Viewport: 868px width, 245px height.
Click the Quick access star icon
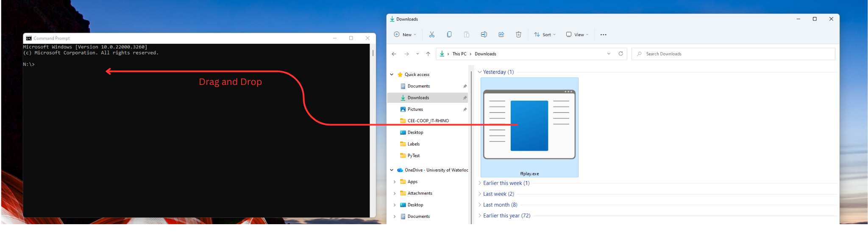pyautogui.click(x=400, y=74)
